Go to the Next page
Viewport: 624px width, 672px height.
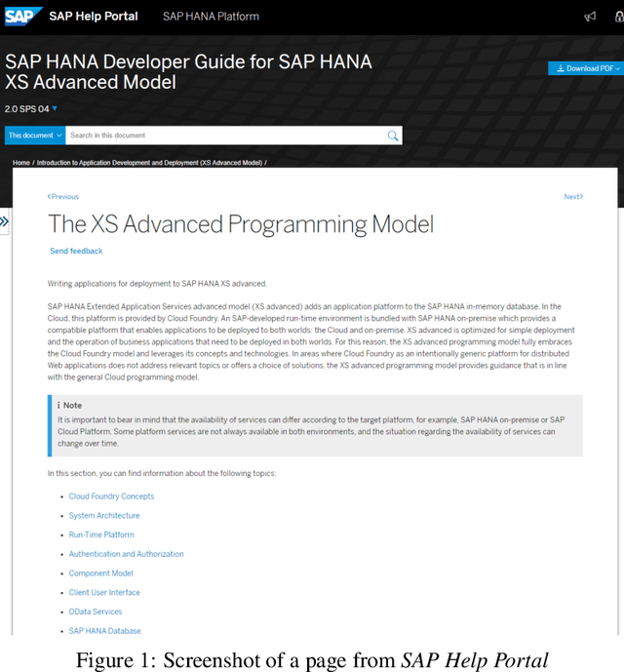pos(573,197)
